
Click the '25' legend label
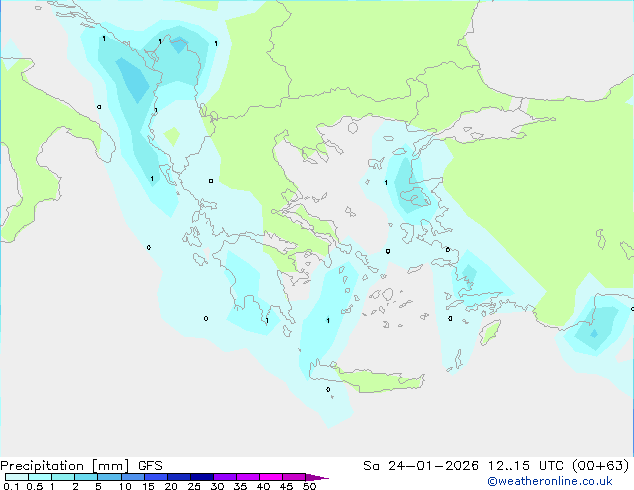click(194, 486)
